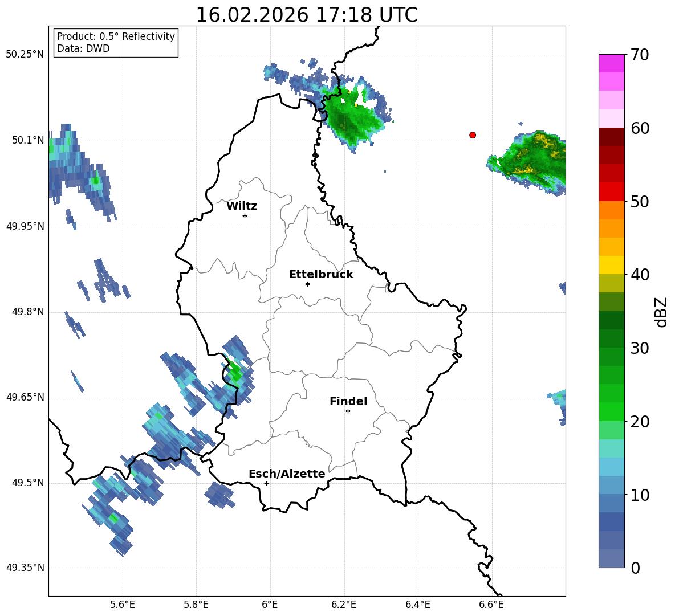Click the 6.4°E longitude tick label
Viewport: 675px width, 616px height.
tap(417, 605)
